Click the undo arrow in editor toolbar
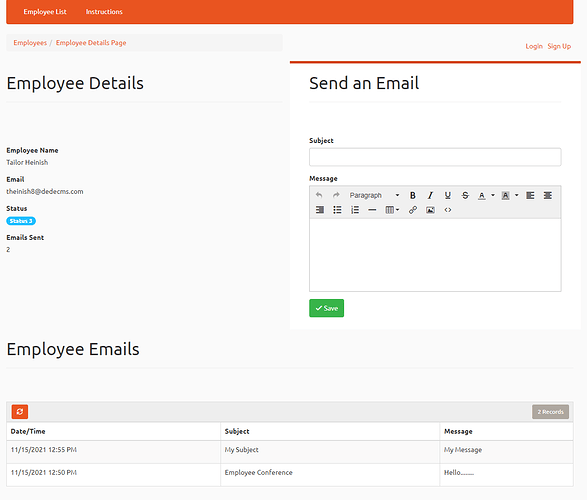The height and width of the screenshot is (500, 587). tap(319, 195)
